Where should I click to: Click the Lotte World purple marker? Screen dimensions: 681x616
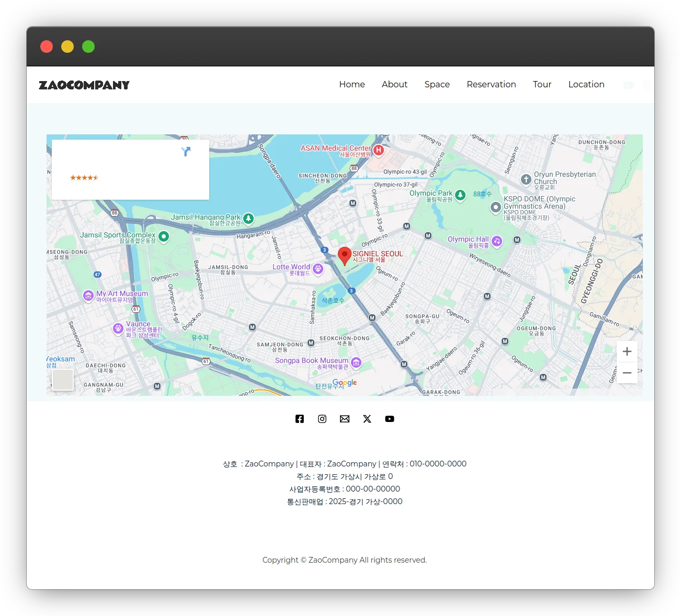click(318, 269)
